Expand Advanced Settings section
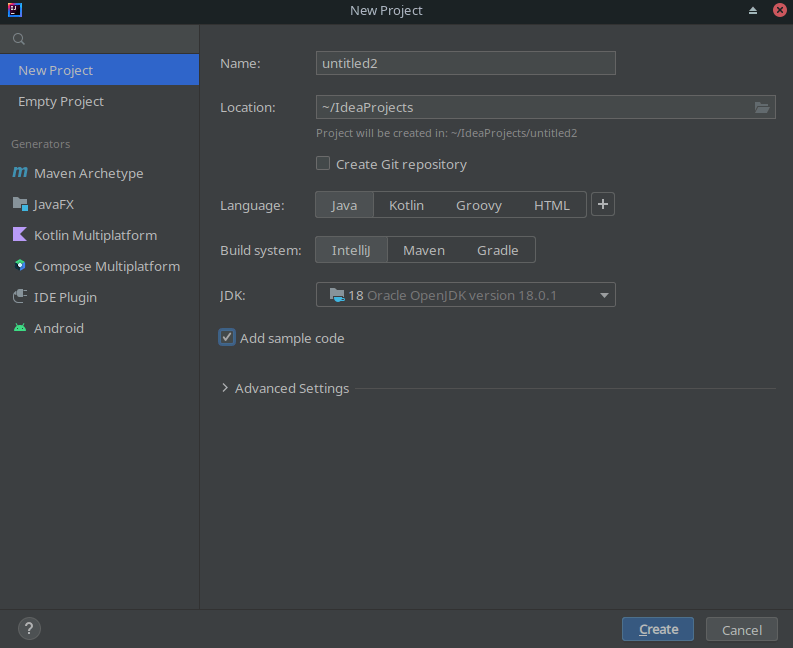Image resolution: width=793 pixels, height=648 pixels. pos(225,388)
